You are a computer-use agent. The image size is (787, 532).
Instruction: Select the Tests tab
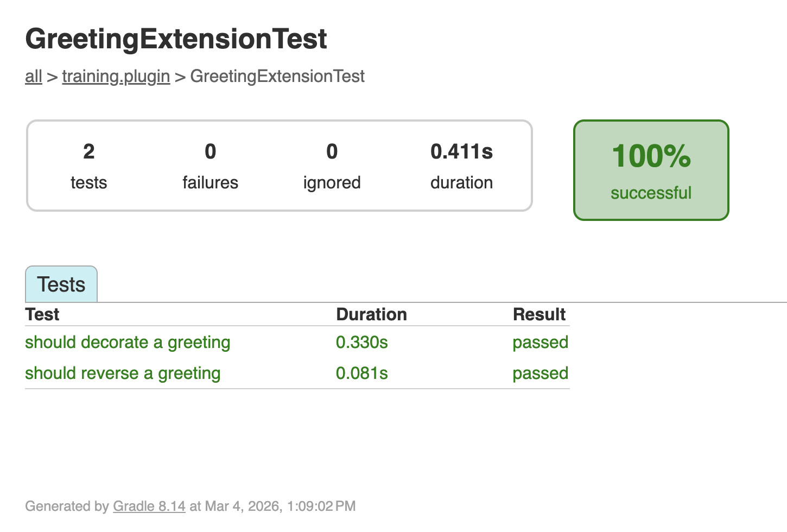(61, 284)
